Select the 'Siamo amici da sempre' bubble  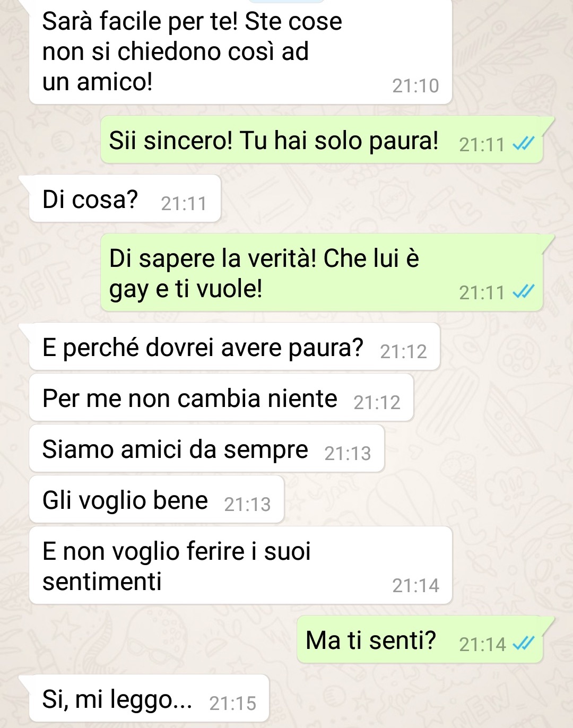(207, 448)
